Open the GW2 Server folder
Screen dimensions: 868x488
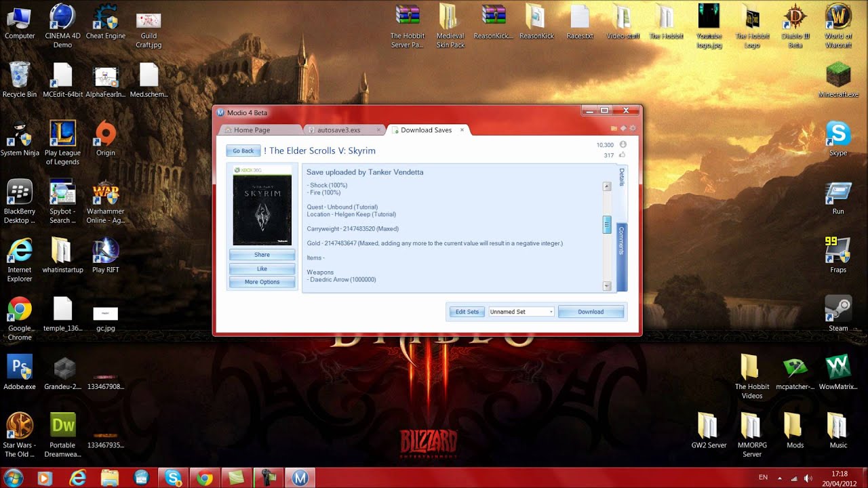click(709, 430)
